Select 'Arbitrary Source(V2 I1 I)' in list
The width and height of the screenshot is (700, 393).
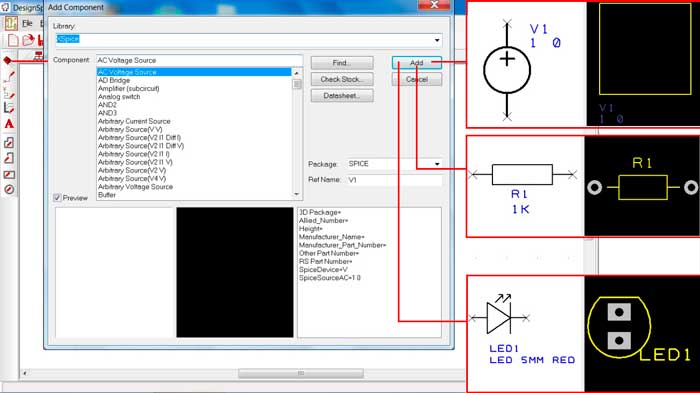click(x=133, y=154)
